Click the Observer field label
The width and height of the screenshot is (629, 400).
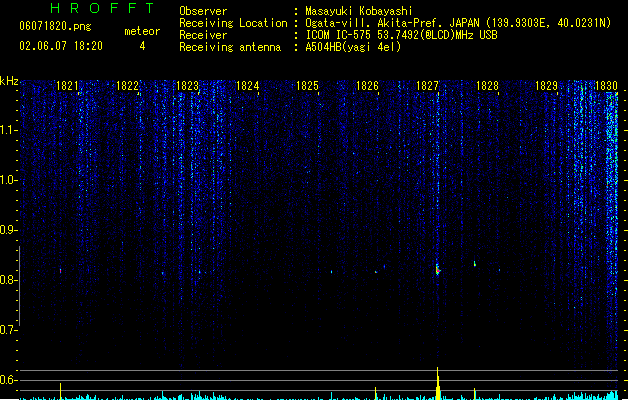[203, 11]
